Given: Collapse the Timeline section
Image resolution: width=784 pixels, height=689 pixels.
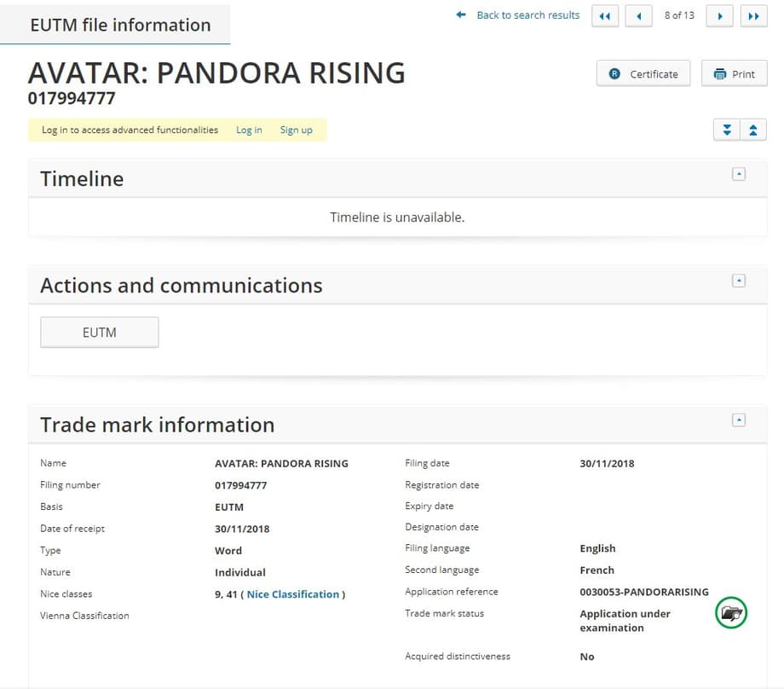Looking at the screenshot, I should [x=739, y=174].
